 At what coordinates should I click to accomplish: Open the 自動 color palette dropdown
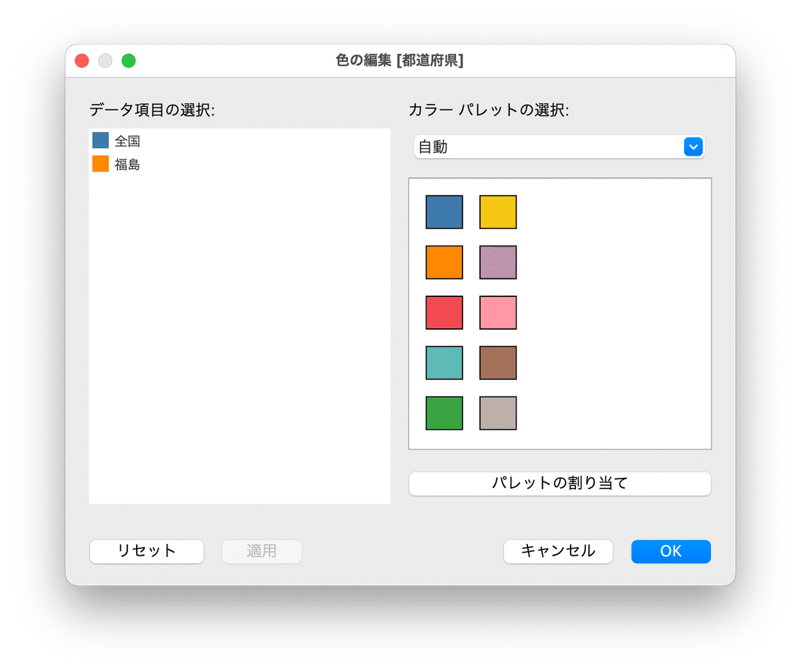point(559,147)
